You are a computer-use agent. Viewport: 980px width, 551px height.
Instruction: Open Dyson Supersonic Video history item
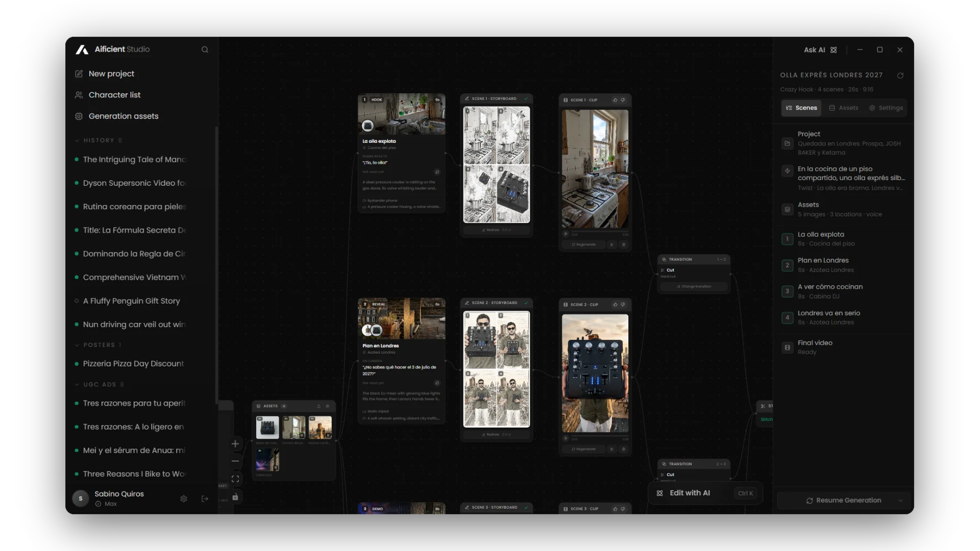[135, 183]
